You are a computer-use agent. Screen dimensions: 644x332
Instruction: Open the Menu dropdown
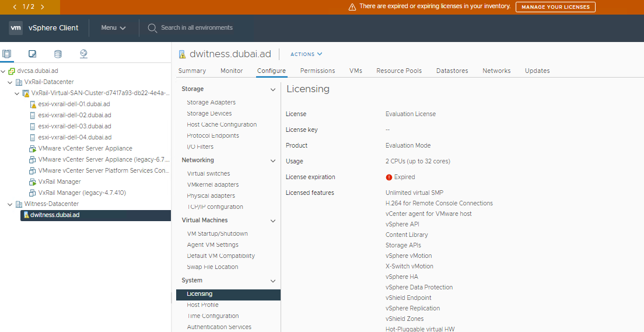pos(113,28)
